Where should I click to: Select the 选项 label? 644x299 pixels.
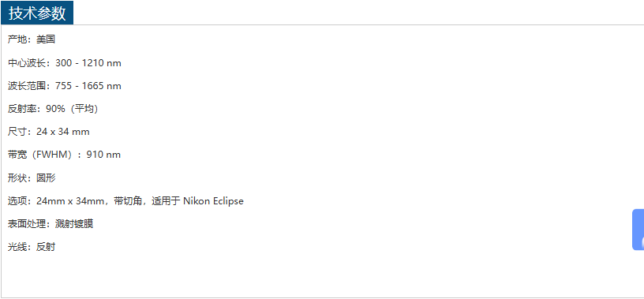click(x=17, y=201)
